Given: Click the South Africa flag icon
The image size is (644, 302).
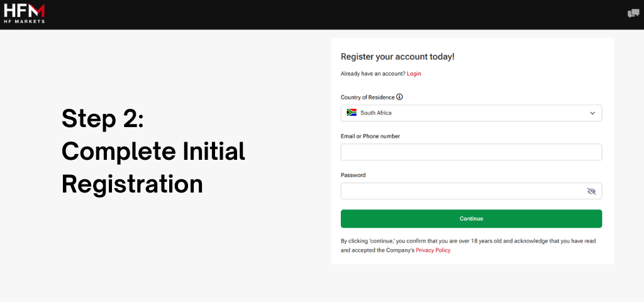Looking at the screenshot, I should tap(352, 113).
